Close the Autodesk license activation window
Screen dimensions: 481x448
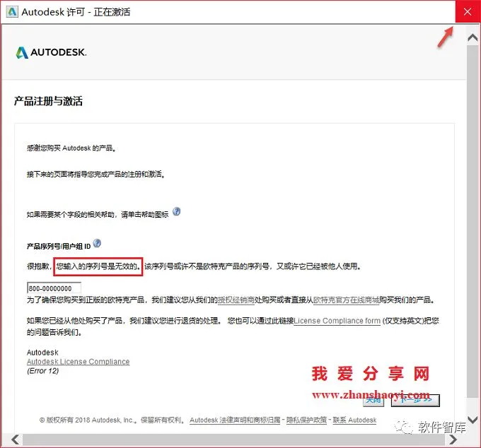[x=468, y=11]
